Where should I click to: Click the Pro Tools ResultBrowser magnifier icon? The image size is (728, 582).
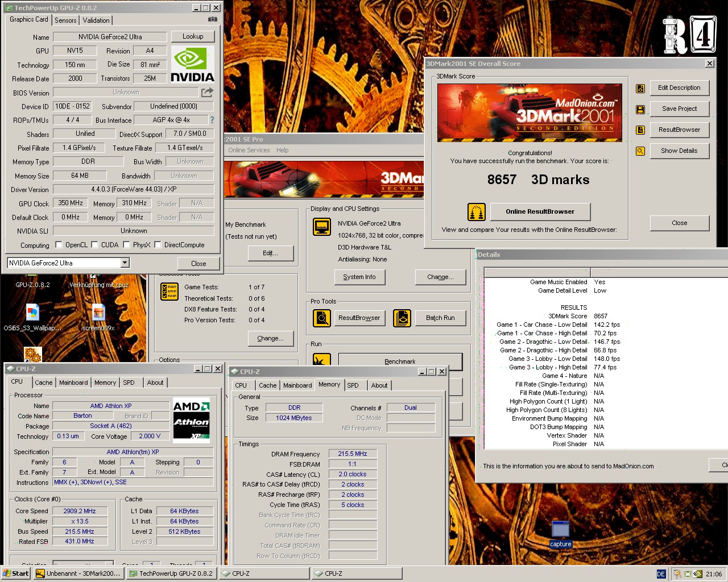point(322,318)
